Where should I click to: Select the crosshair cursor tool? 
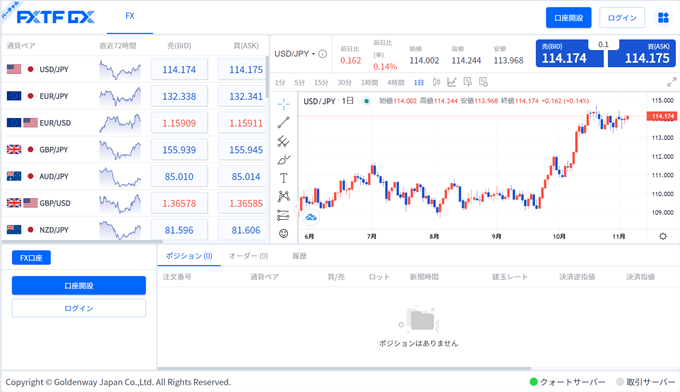click(x=284, y=104)
